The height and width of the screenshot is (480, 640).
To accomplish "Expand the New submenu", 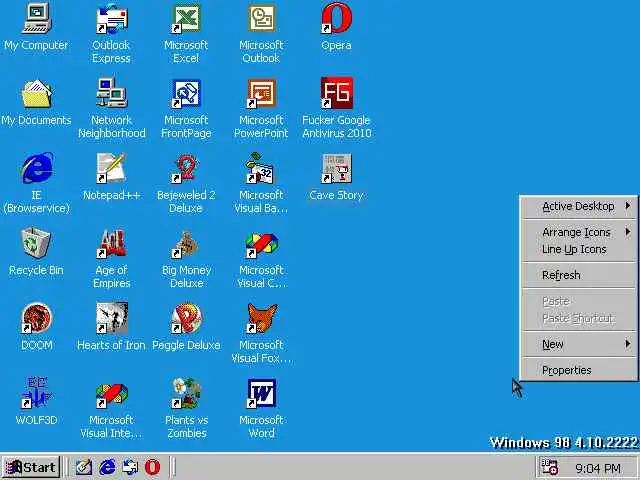I will (580, 344).
